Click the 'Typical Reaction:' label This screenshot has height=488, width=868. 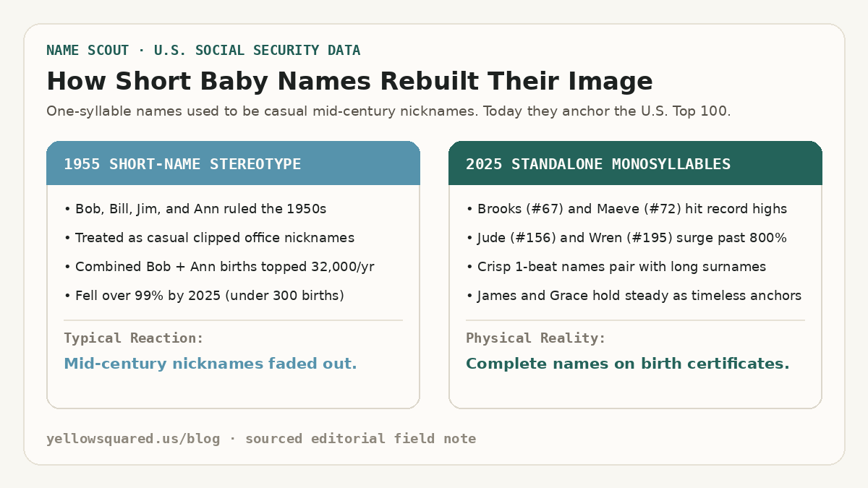[x=134, y=338]
